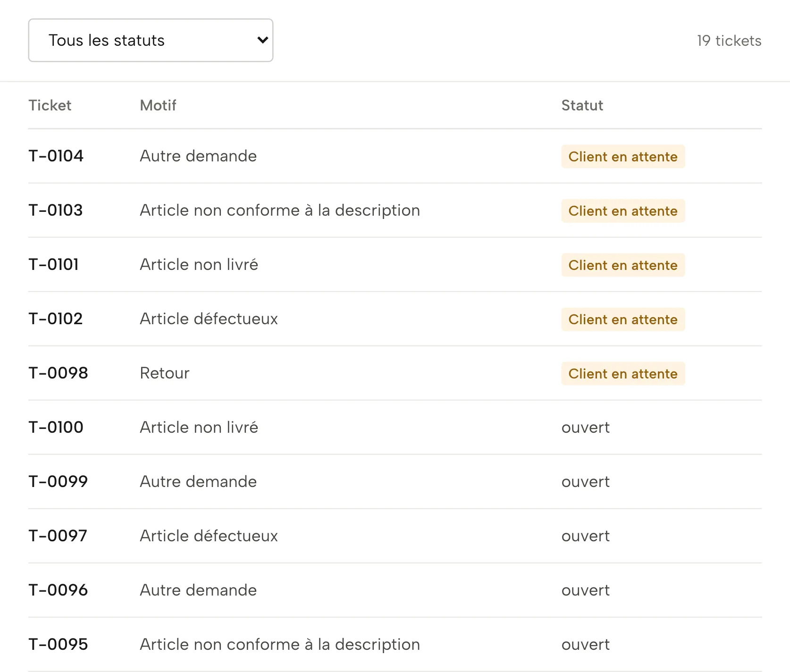Click the 'ouvert' status of T-0096
Viewport: 790px width, 672px height.
pos(586,590)
